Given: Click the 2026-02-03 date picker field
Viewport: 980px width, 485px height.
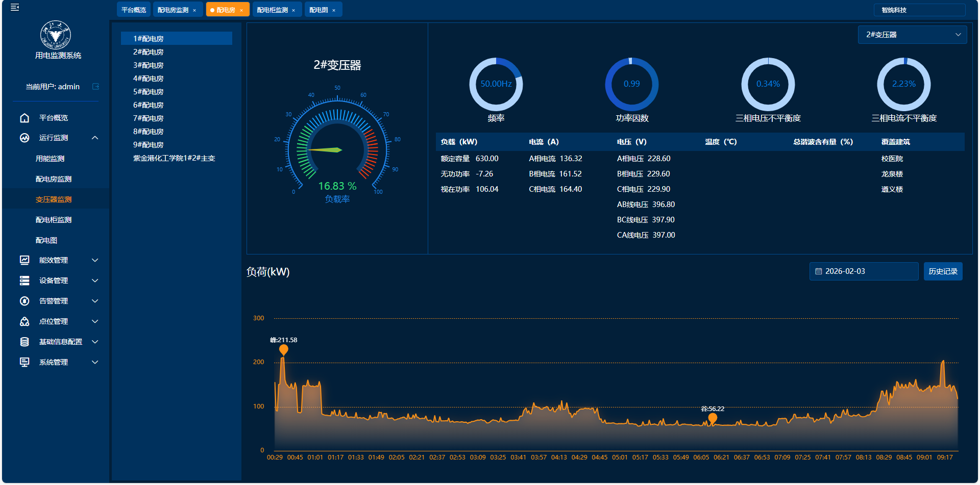Looking at the screenshot, I should [864, 271].
